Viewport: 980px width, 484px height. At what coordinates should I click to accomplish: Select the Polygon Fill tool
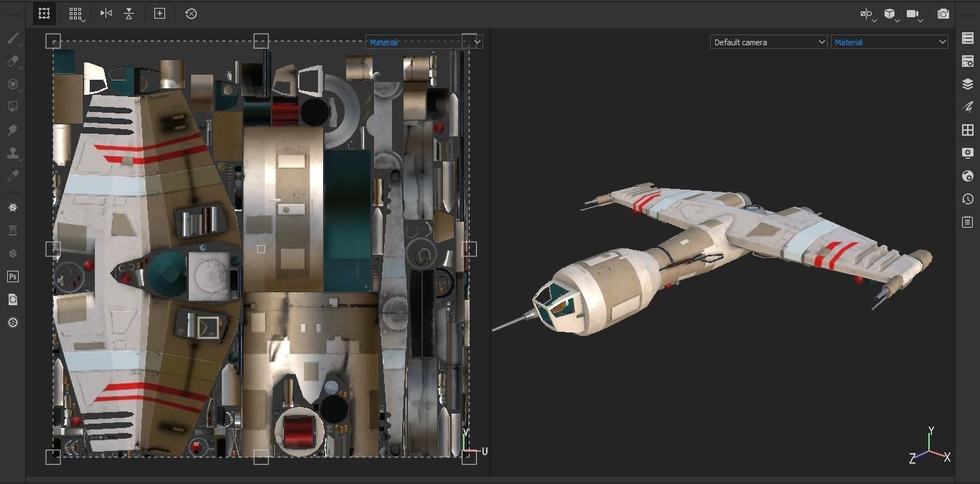[x=12, y=107]
